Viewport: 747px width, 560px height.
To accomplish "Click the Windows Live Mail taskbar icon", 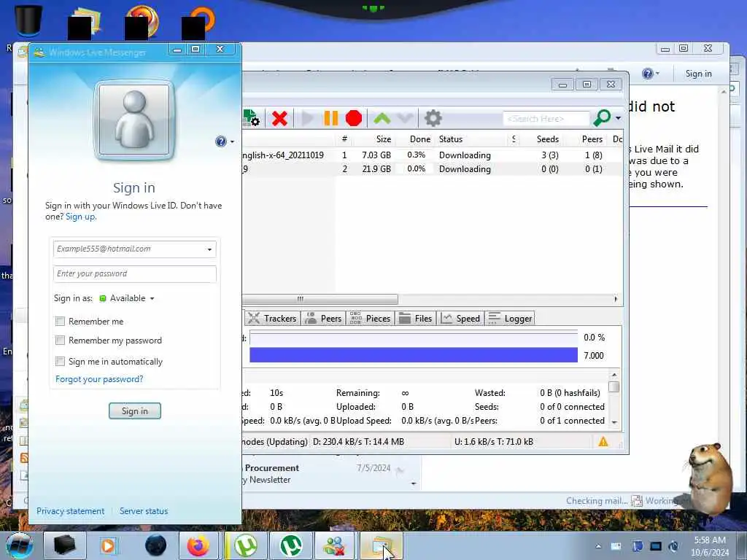I will click(x=382, y=545).
